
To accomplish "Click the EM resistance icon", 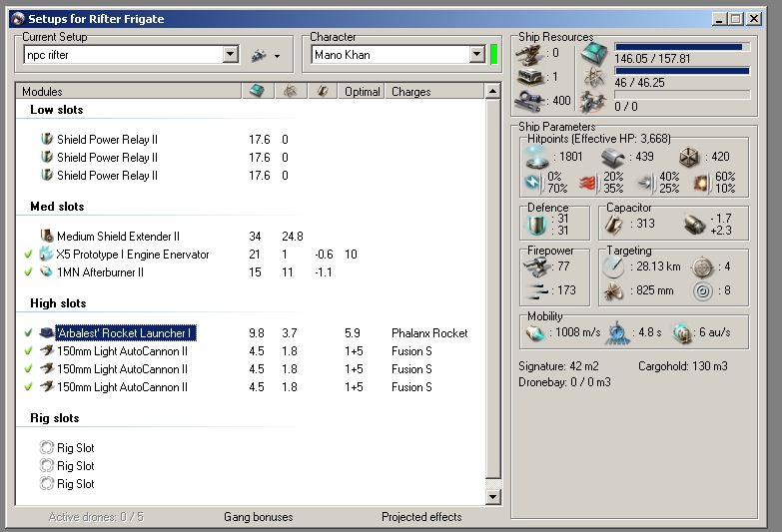I will click(534, 183).
